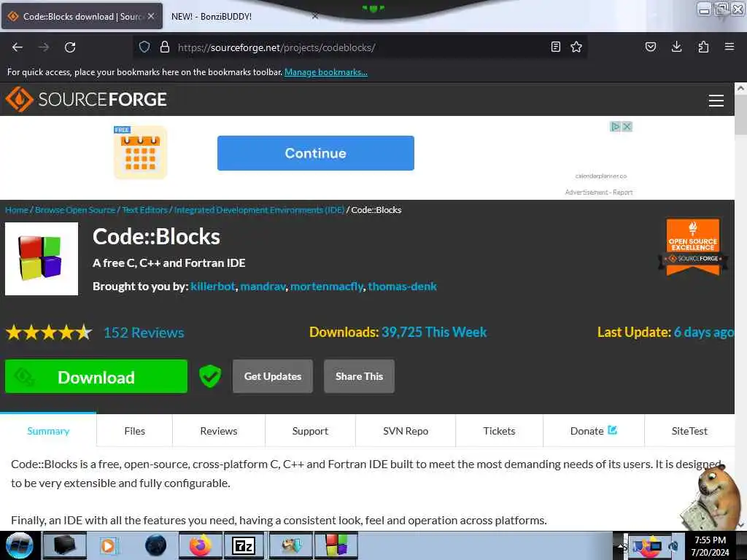Click the taskbar clock showing 7:55 PM
This screenshot has height=560, width=747.
tap(710, 545)
